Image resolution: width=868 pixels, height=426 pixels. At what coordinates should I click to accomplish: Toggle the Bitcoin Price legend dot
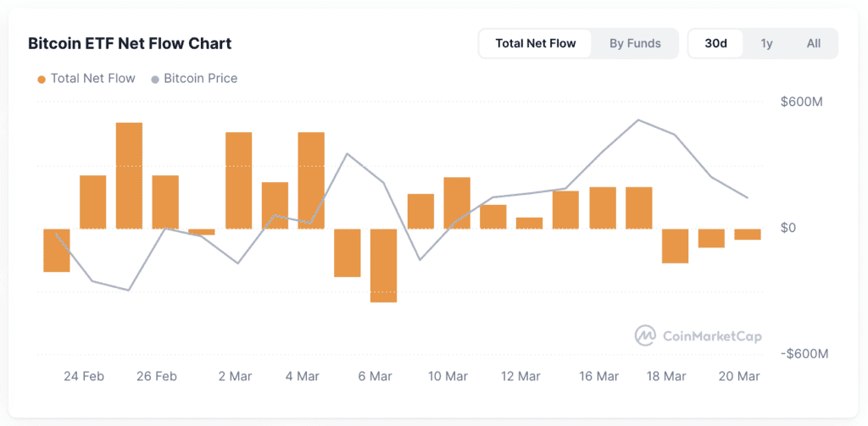point(154,79)
